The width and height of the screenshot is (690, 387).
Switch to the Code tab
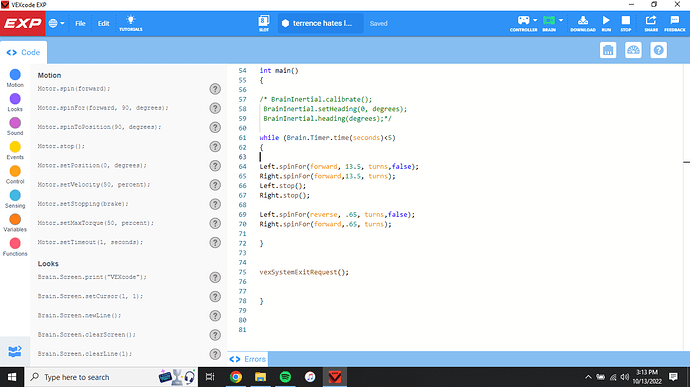23,52
